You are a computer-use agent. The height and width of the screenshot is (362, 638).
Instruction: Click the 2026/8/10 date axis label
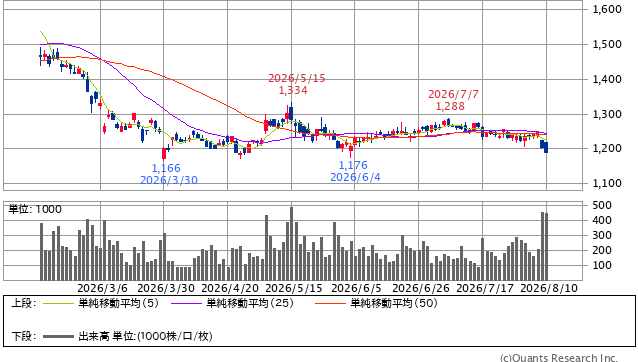click(x=549, y=288)
